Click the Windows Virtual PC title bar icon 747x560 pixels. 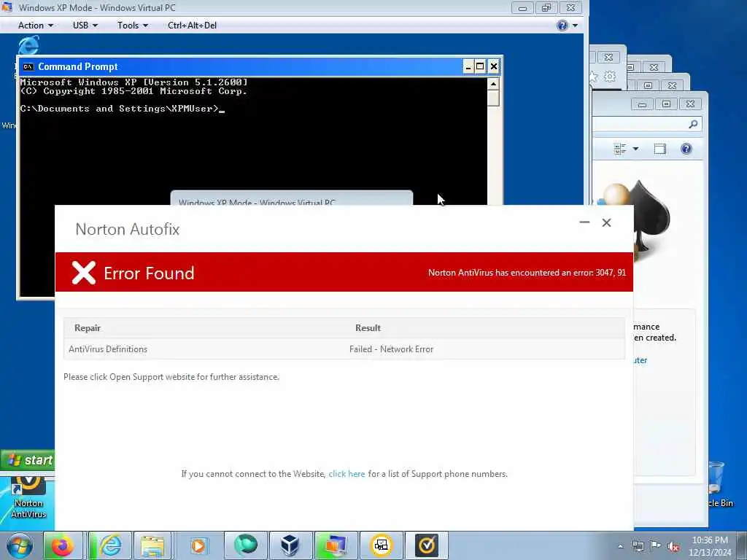click(7, 7)
